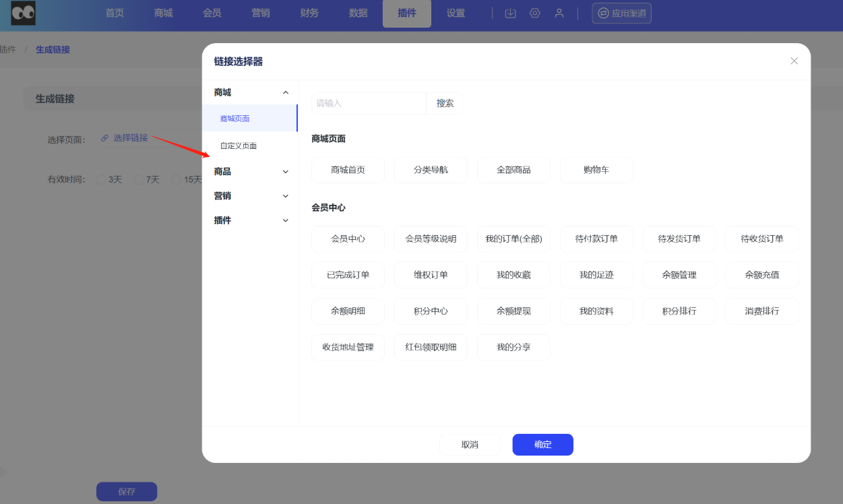843x504 pixels.
Task: Expand the 插件 sidebar group in dialog
Action: pyautogui.click(x=251, y=220)
